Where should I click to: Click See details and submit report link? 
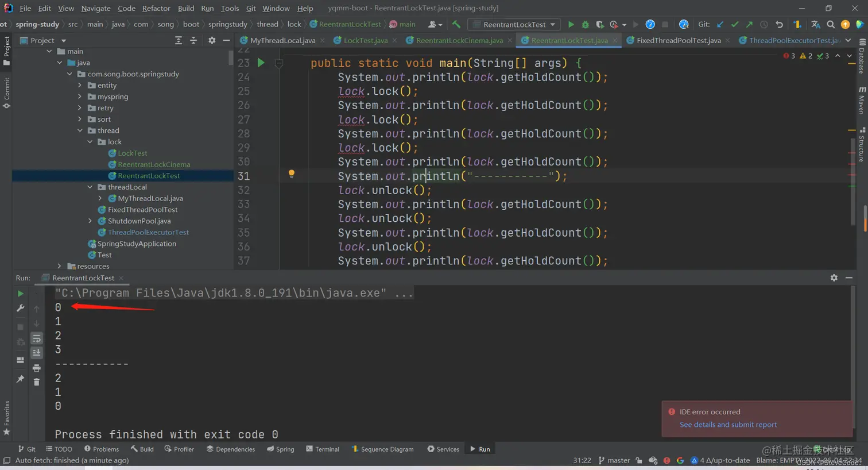(x=728, y=425)
